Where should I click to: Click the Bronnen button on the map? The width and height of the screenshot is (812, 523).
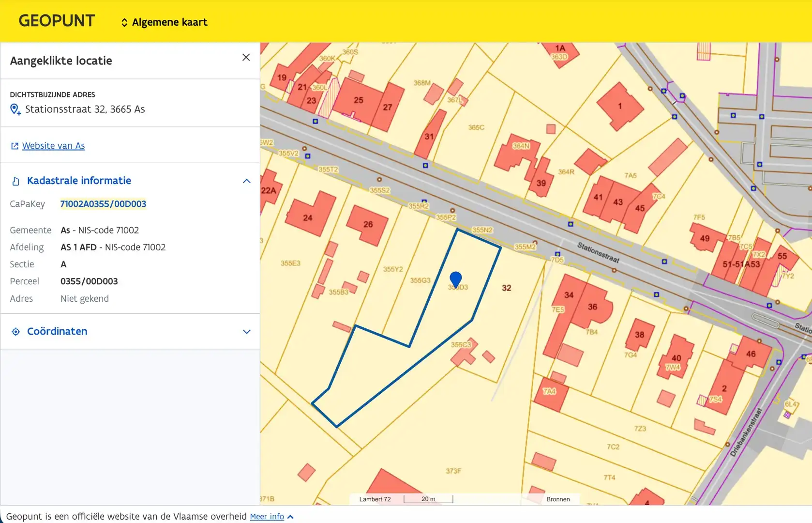[557, 499]
